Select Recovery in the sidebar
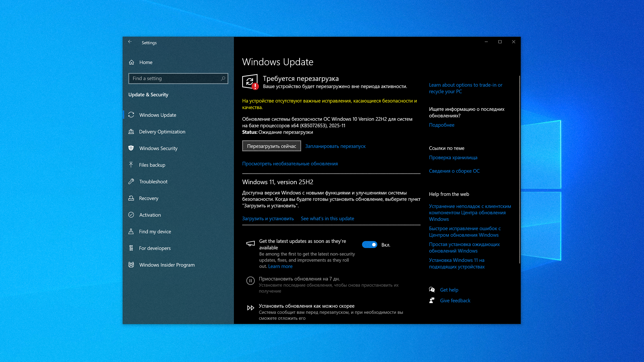 [148, 198]
